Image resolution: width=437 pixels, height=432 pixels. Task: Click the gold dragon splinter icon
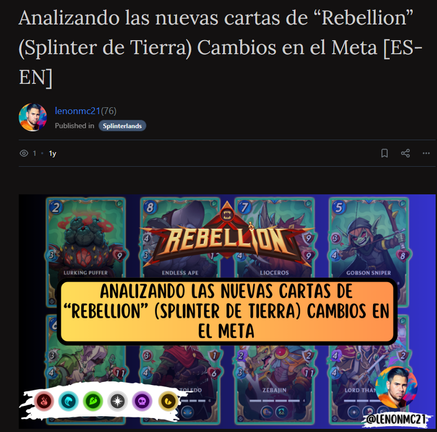(168, 401)
